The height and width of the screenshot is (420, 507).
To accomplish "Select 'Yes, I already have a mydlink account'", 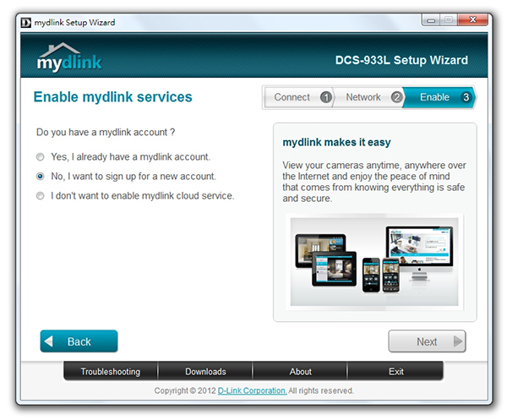I will [x=41, y=157].
